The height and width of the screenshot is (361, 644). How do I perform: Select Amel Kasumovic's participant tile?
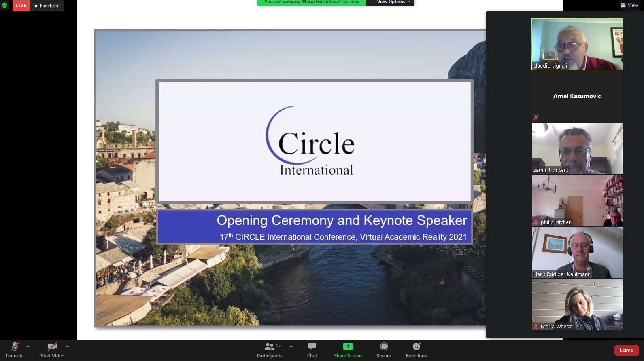(577, 96)
